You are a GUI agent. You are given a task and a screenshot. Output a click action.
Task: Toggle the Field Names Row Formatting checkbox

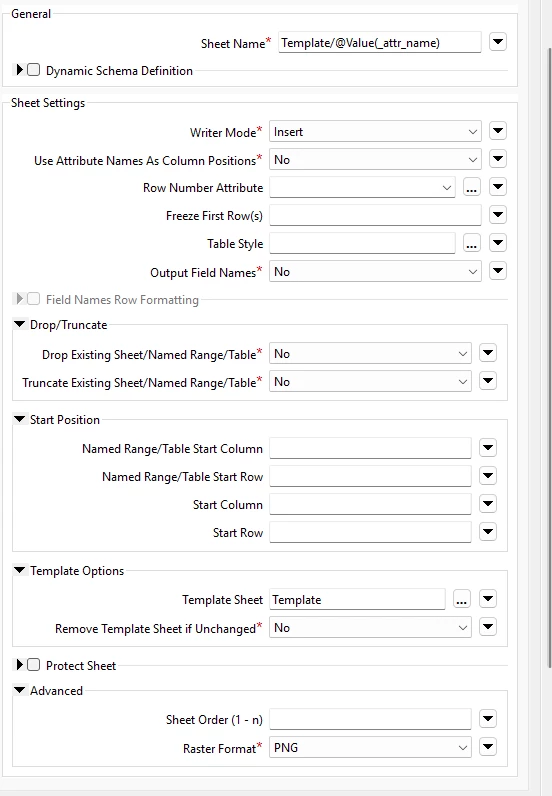(34, 298)
